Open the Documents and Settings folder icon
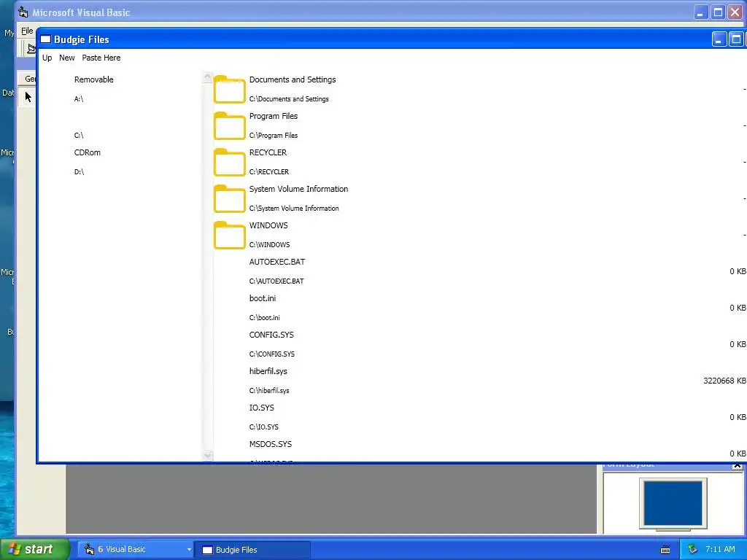This screenshot has height=560, width=747. 229,89
